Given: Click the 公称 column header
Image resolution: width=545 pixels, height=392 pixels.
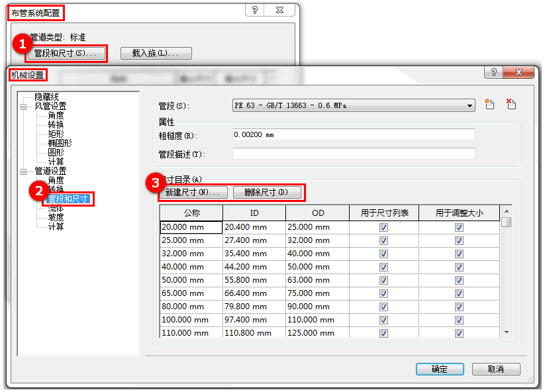Looking at the screenshot, I should [x=191, y=213].
